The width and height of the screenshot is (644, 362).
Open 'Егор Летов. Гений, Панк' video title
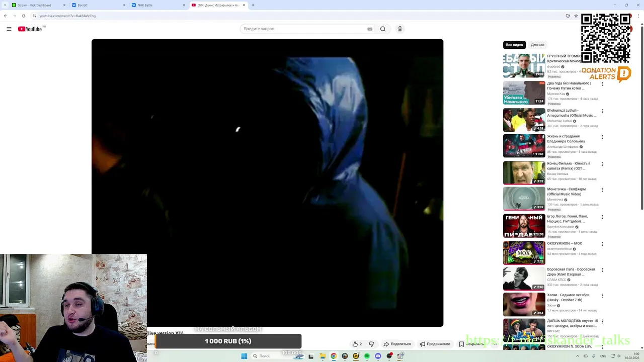(568, 219)
